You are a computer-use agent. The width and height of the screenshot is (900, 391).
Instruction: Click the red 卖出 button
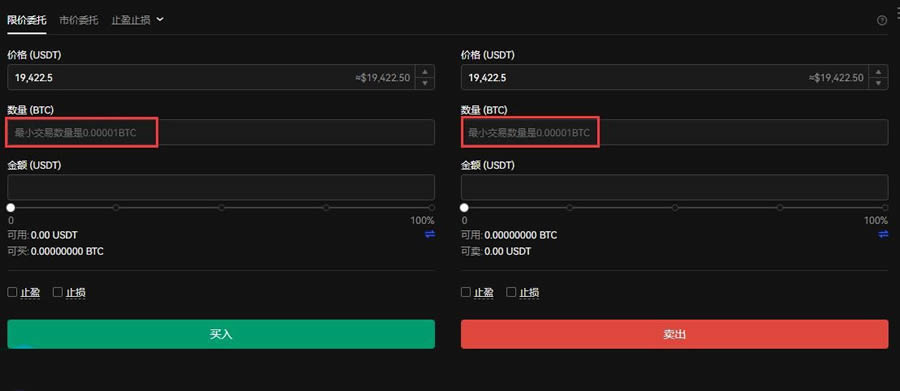(x=674, y=334)
